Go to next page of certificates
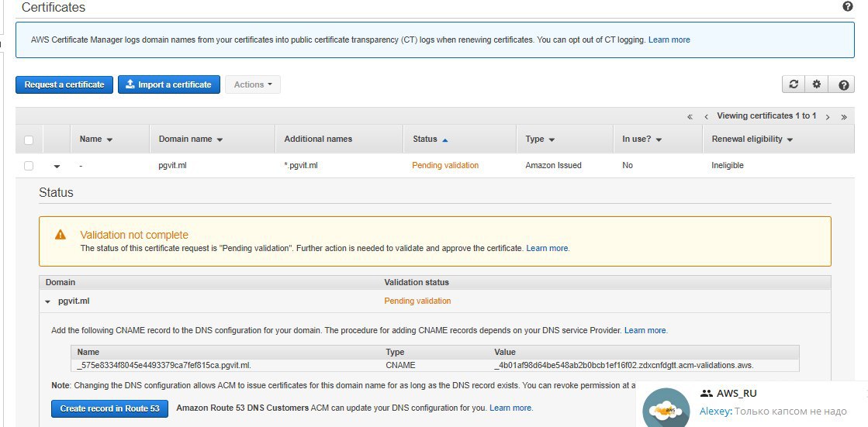The image size is (868, 427). point(828,117)
